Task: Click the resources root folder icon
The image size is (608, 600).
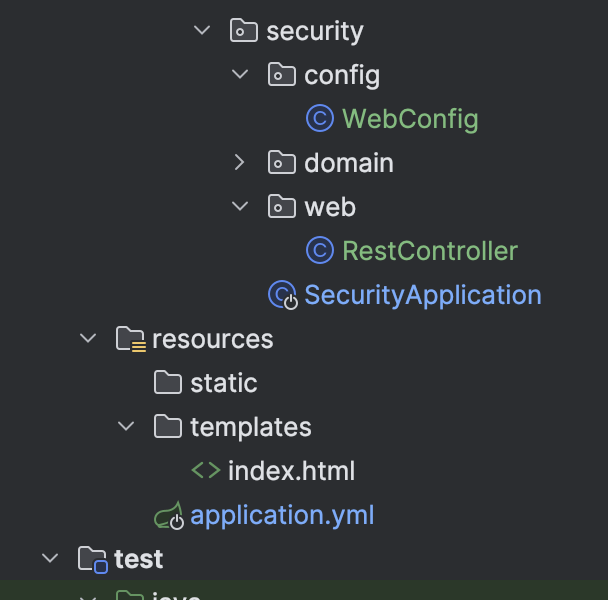Action: pos(130,339)
